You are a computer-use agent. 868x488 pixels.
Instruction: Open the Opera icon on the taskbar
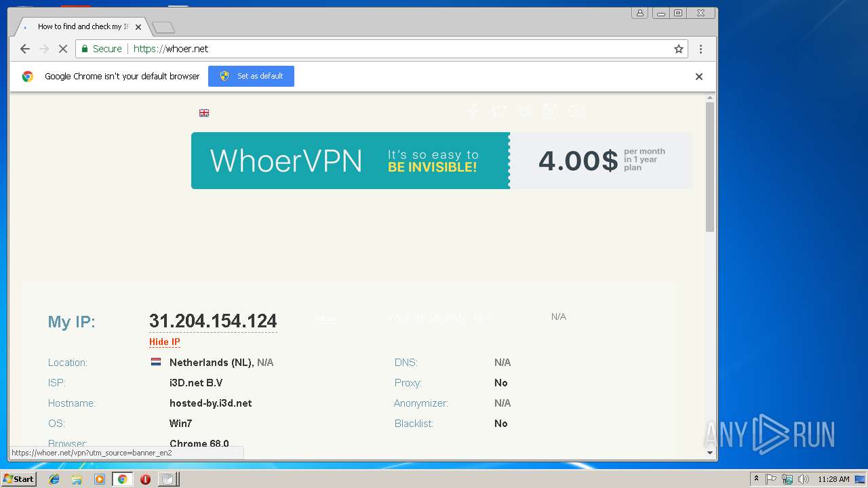click(145, 479)
